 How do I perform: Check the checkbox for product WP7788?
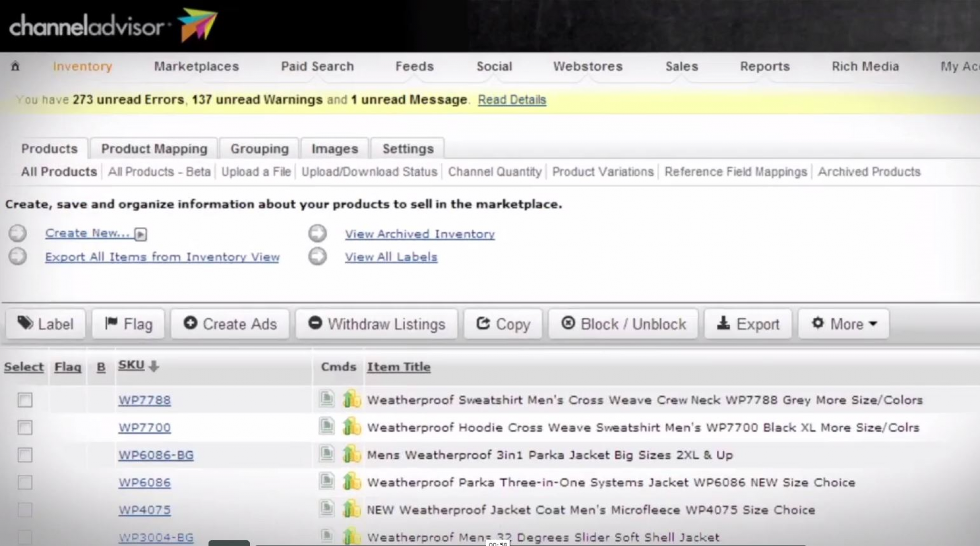25,400
